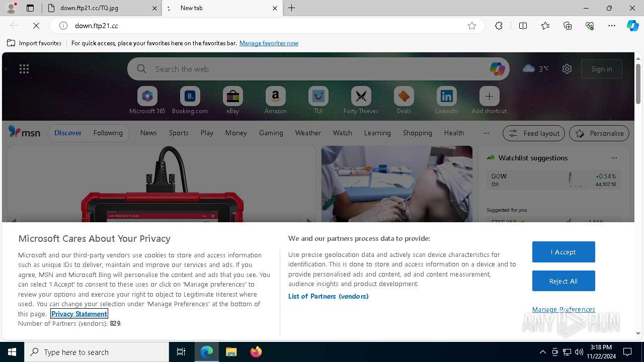Open the Extensions puzzle icon
Image resolution: width=644 pixels, height=362 pixels.
click(x=499, y=26)
